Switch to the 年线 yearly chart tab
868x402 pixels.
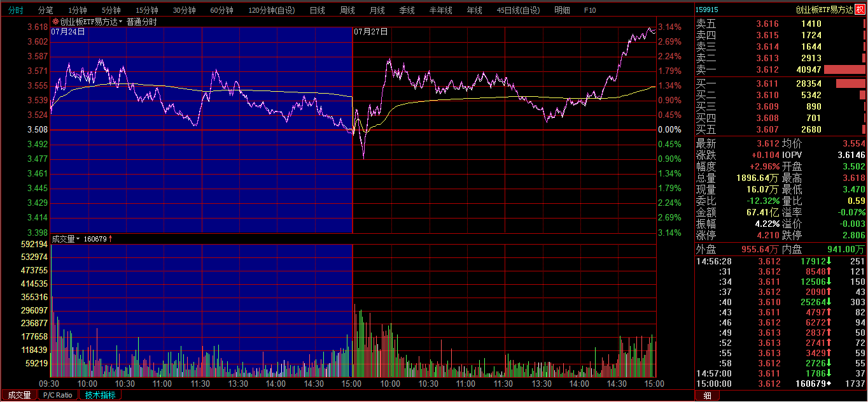pyautogui.click(x=474, y=10)
